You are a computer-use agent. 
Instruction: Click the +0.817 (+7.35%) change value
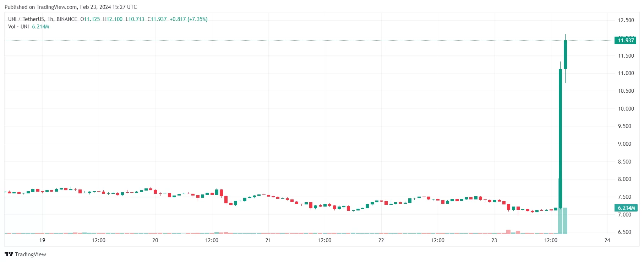pyautogui.click(x=189, y=19)
